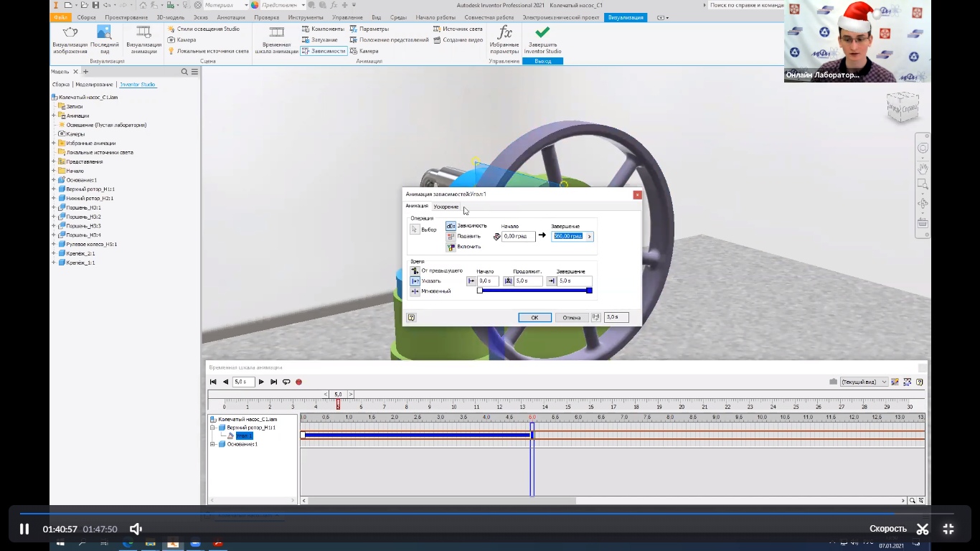The height and width of the screenshot is (551, 980).
Task: Click the Начало angle input field
Action: [x=518, y=236]
